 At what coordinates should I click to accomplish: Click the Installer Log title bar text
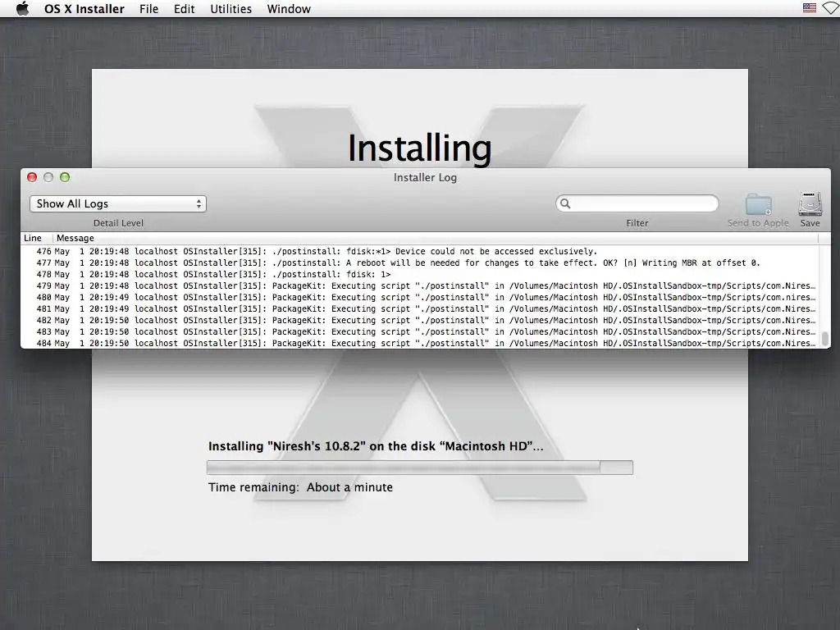coord(426,177)
